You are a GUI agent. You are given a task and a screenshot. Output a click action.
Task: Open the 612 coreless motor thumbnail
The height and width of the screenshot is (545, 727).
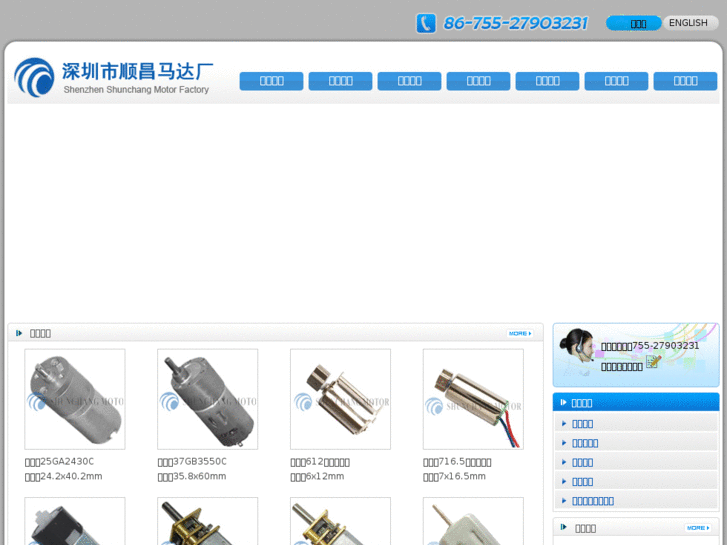click(x=340, y=399)
